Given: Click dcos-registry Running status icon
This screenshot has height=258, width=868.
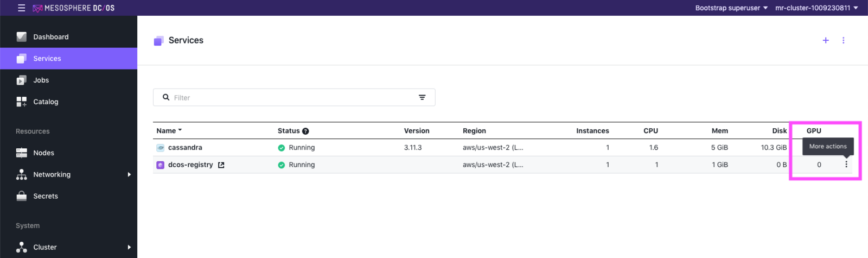Looking at the screenshot, I should (282, 165).
